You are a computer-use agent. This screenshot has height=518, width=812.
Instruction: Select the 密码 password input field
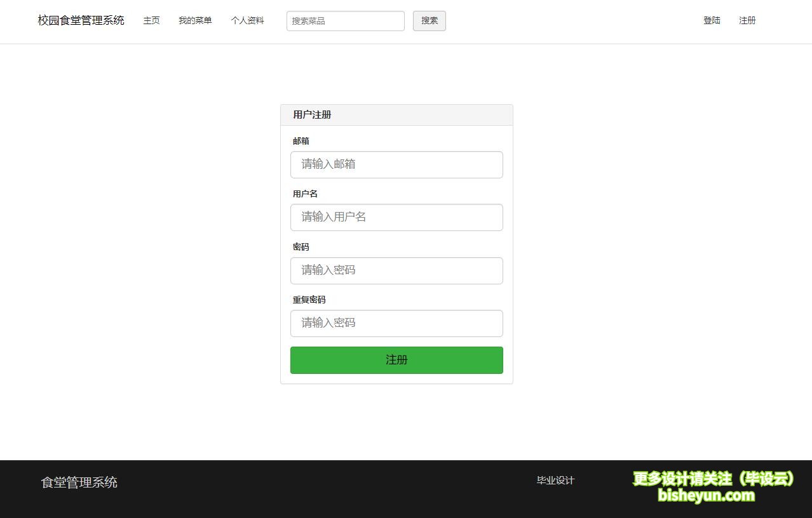tap(396, 270)
